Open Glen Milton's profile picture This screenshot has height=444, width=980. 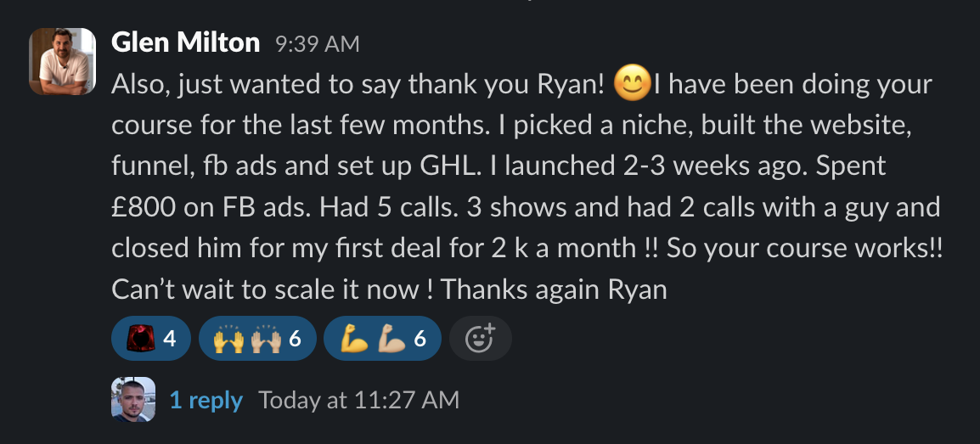coord(62,61)
